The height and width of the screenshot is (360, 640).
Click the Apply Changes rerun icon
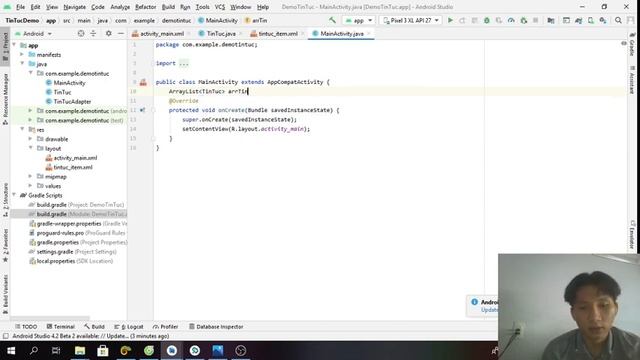462,20
